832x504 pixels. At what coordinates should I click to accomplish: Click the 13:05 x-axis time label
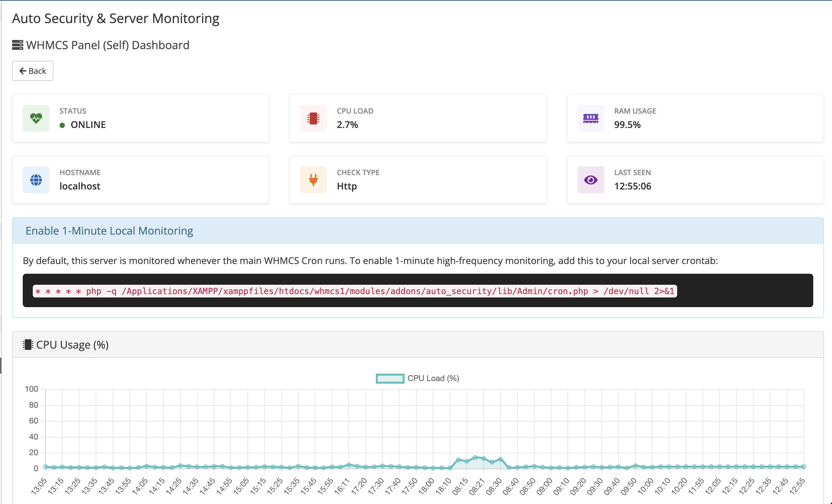click(x=39, y=486)
